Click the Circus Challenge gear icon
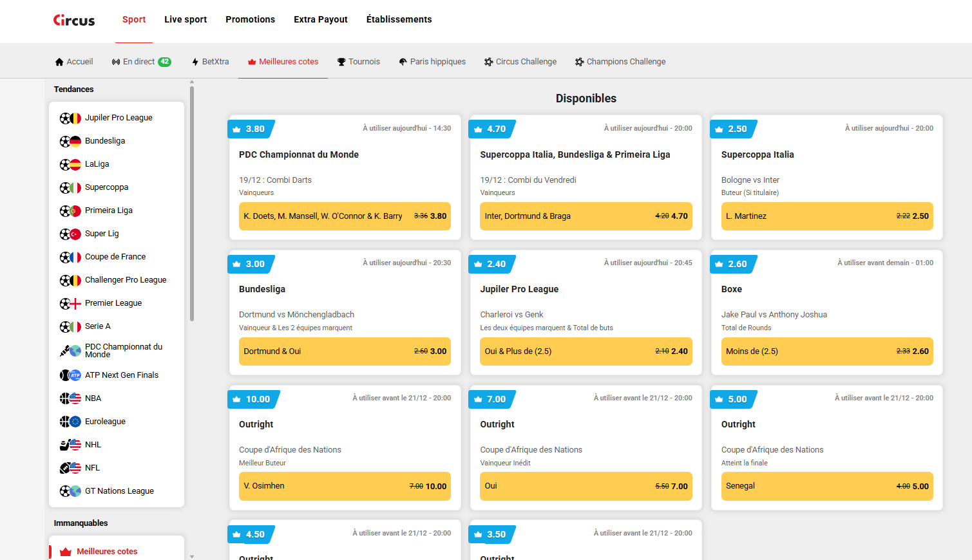The image size is (972, 560). tap(489, 62)
